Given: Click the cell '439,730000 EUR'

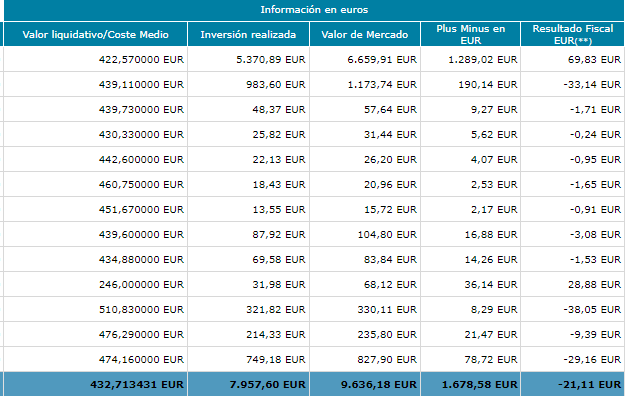Looking at the screenshot, I should (x=95, y=109).
